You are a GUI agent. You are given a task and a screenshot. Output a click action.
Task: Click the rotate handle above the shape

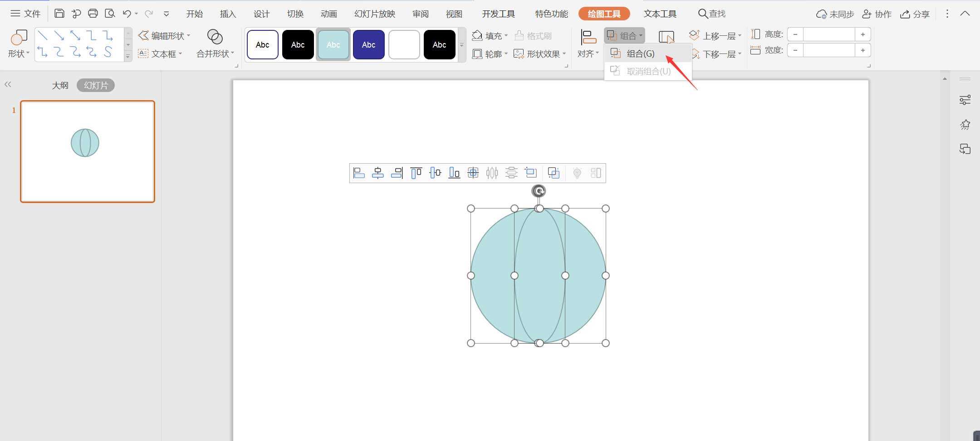tap(539, 191)
